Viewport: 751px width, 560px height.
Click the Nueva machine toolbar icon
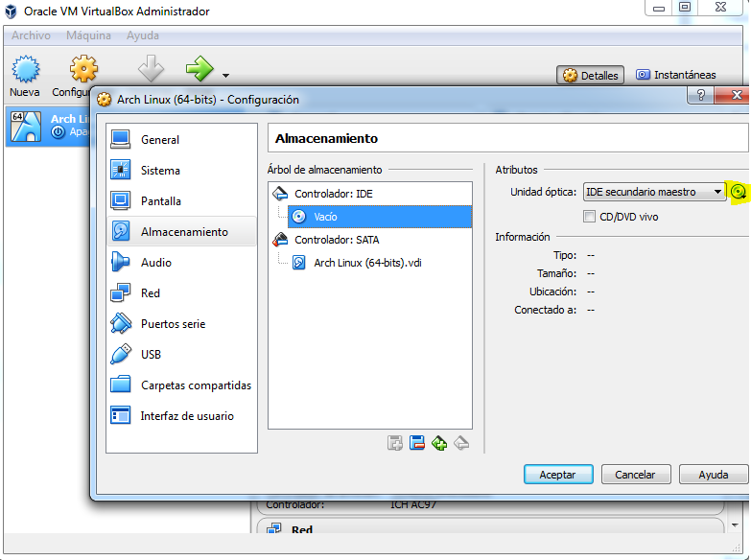(25, 76)
